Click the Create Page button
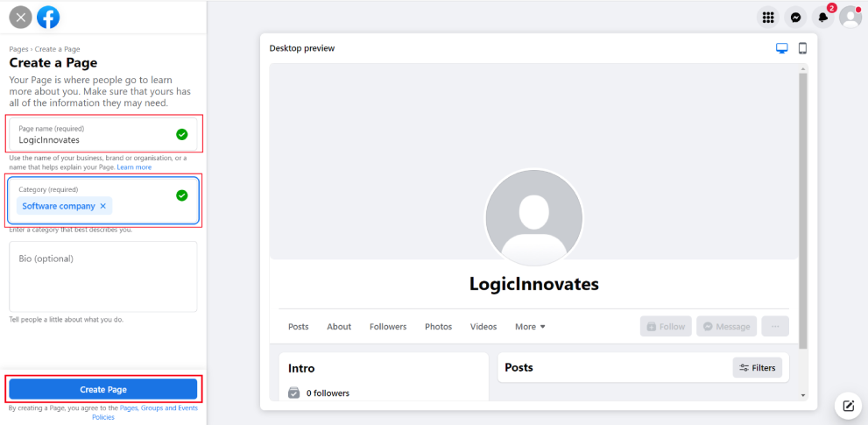Screen dimensions: 868x425 tap(103, 390)
